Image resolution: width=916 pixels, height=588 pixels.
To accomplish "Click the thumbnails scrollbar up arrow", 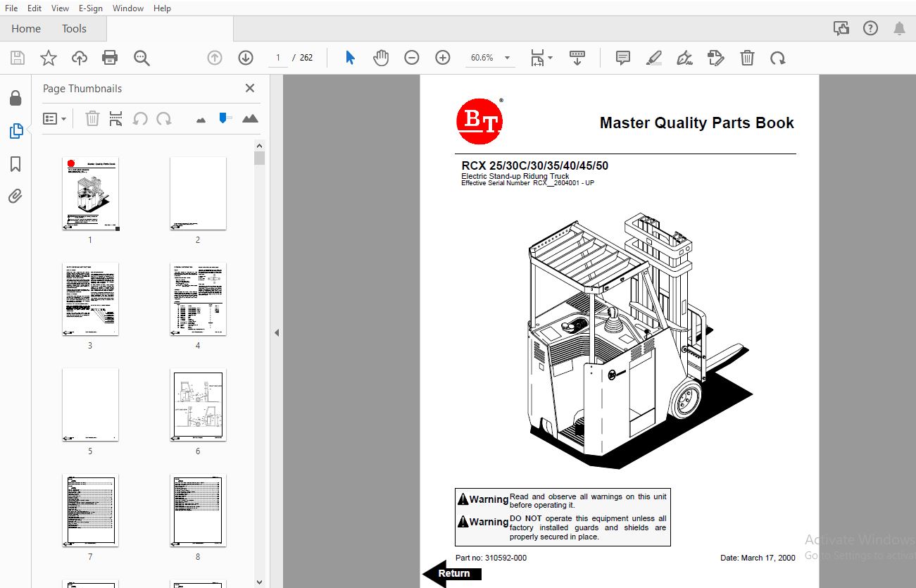I will click(x=260, y=145).
